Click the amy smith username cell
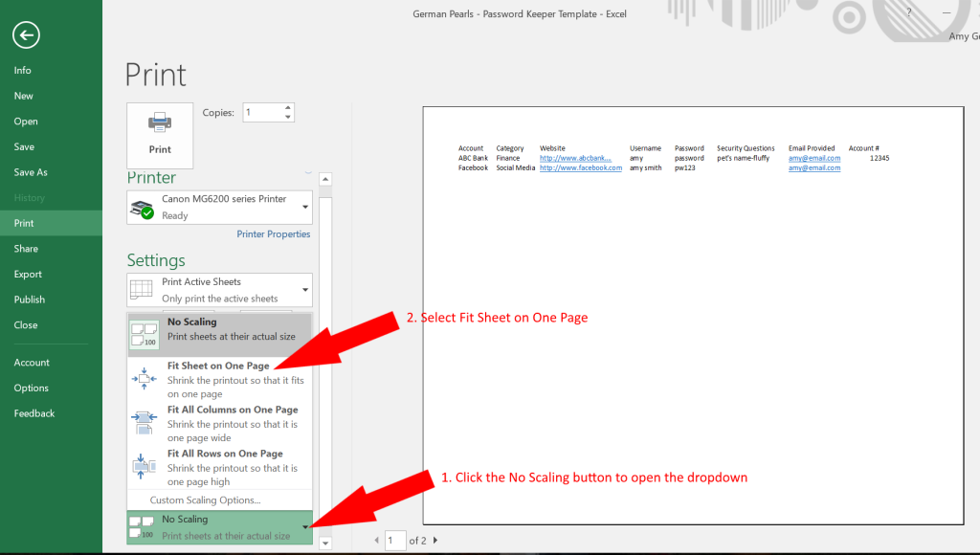The width and height of the screenshot is (980, 555). click(645, 168)
